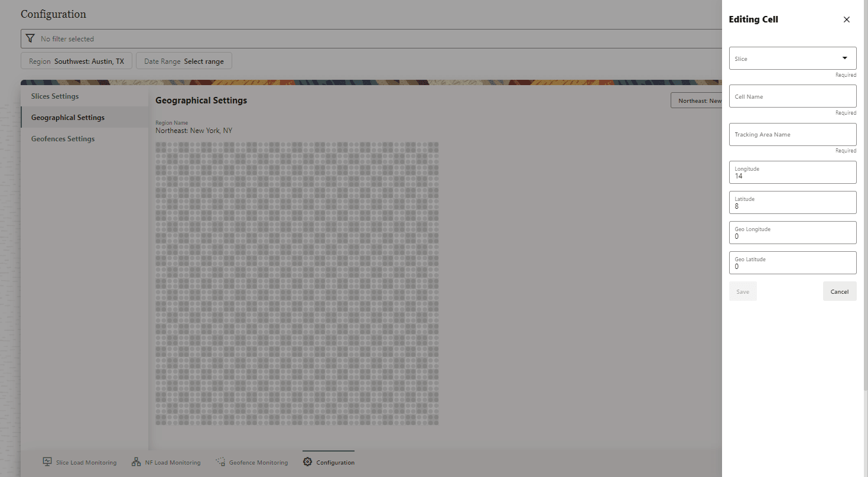Click the NF Load Monitoring network icon
Image resolution: width=868 pixels, height=477 pixels.
(x=136, y=462)
